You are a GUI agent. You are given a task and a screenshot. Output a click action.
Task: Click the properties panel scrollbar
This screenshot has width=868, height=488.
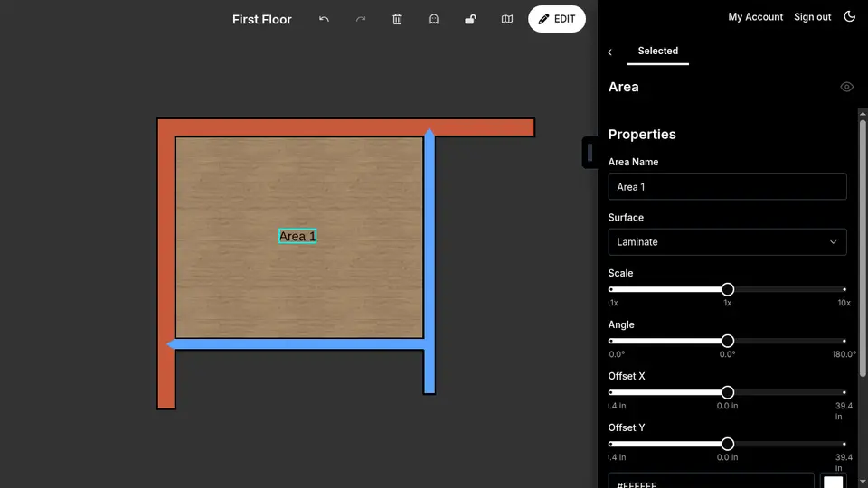(x=863, y=249)
